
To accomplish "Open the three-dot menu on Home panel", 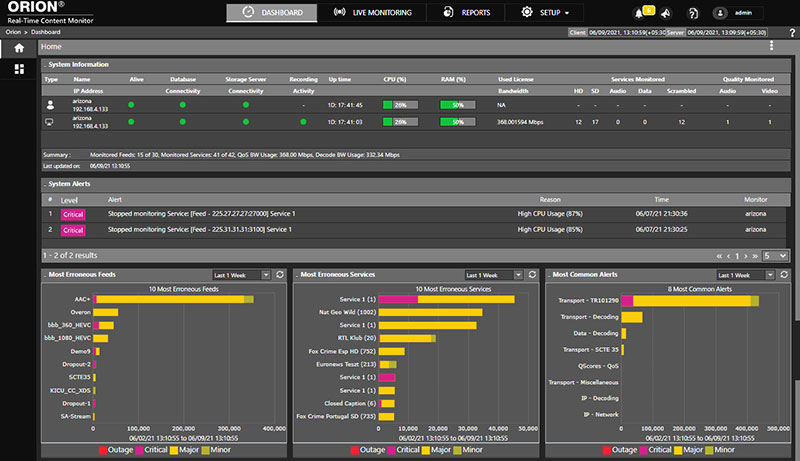I will point(771,47).
